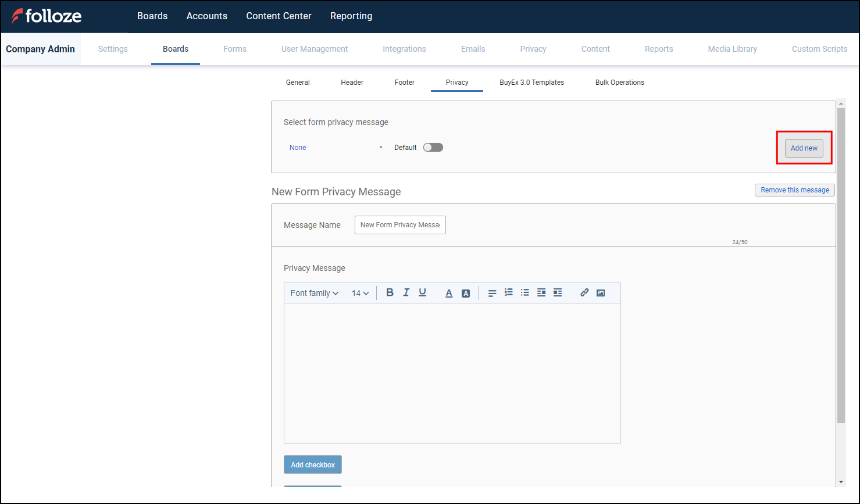
Task: Open the font size 14 dropdown
Action: pyautogui.click(x=359, y=292)
